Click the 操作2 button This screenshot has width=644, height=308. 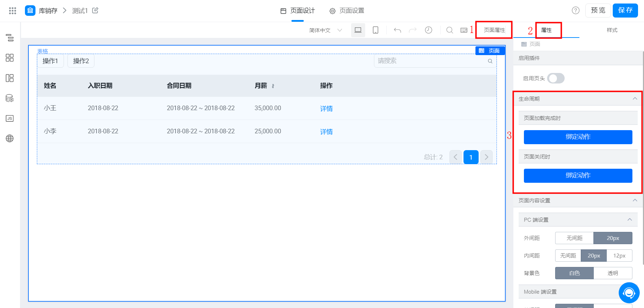[x=81, y=61]
